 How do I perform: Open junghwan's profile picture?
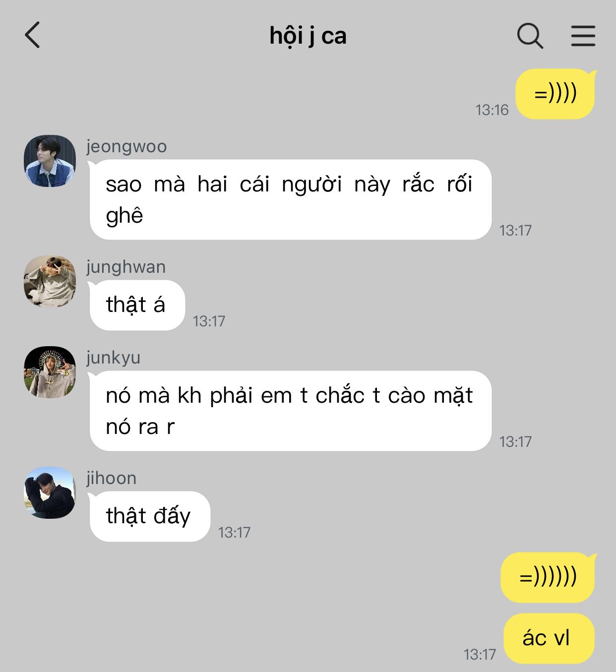point(50,281)
